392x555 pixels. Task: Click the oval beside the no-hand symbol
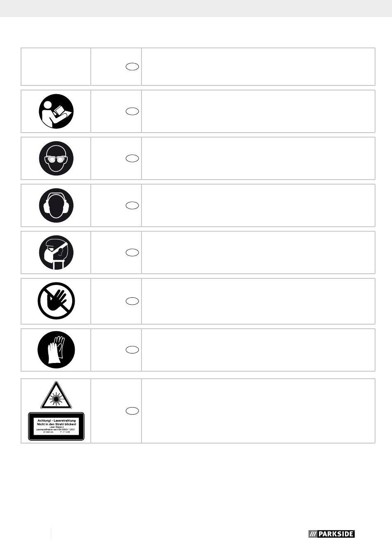click(x=132, y=301)
